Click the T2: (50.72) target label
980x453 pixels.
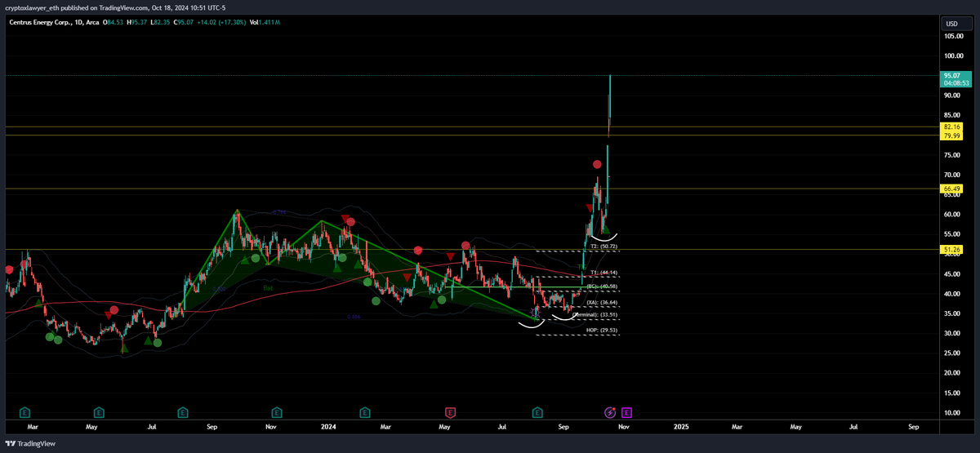click(605, 246)
